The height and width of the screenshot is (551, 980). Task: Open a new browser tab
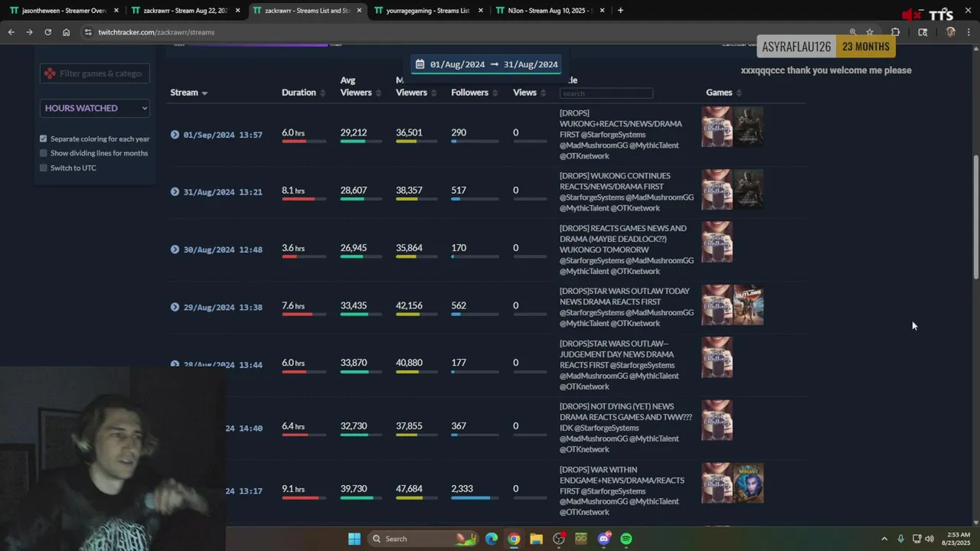point(620,11)
